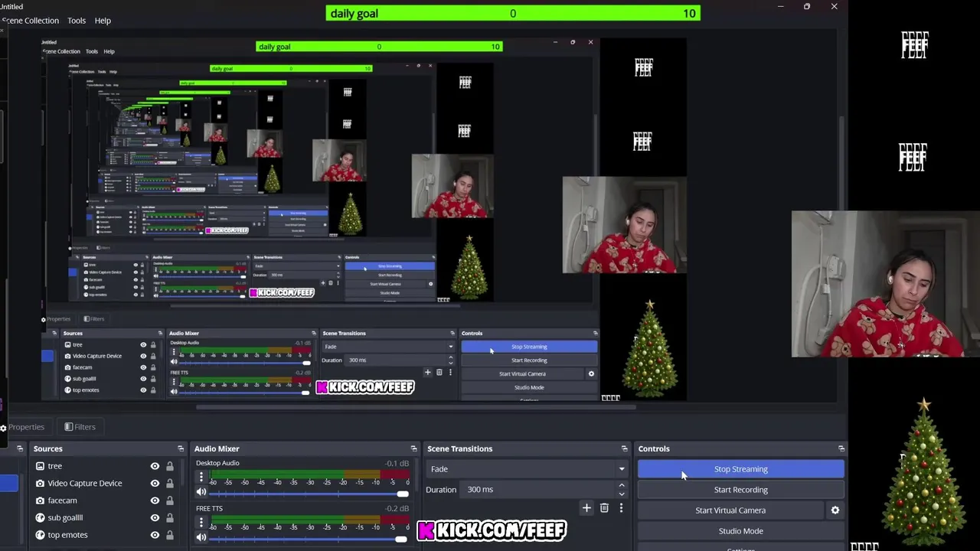Viewport: 980px width, 551px height.
Task: Click the -0.2 dB level readout
Action: coord(397,509)
